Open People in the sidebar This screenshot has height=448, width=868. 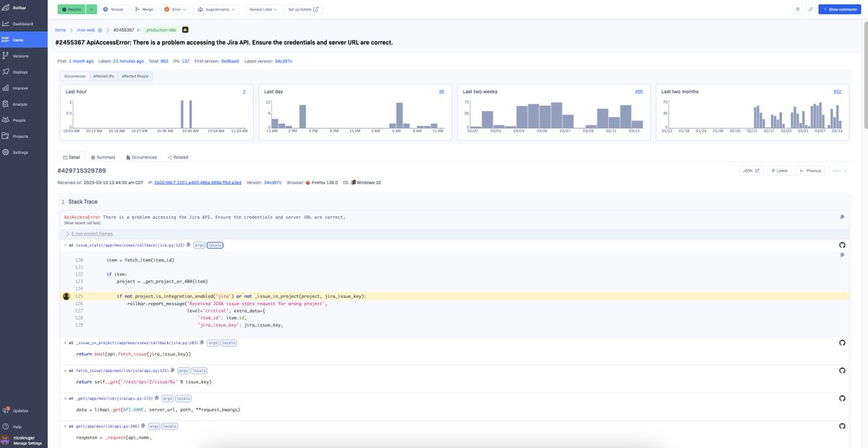click(23, 120)
